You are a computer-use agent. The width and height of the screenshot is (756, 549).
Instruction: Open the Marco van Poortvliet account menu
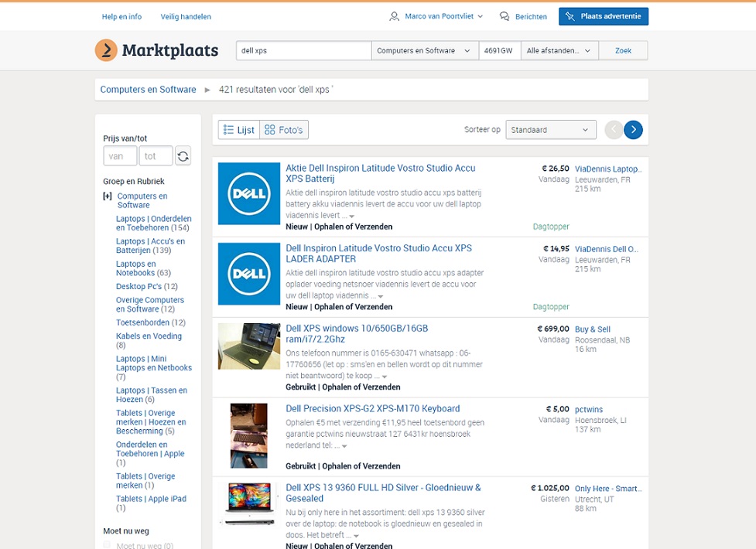click(x=443, y=16)
